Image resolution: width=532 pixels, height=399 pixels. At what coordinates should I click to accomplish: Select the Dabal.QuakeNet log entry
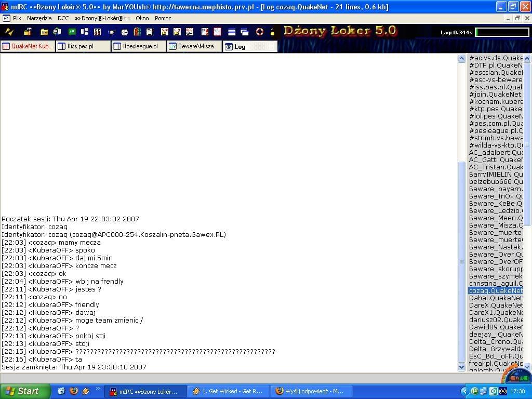tap(495, 298)
